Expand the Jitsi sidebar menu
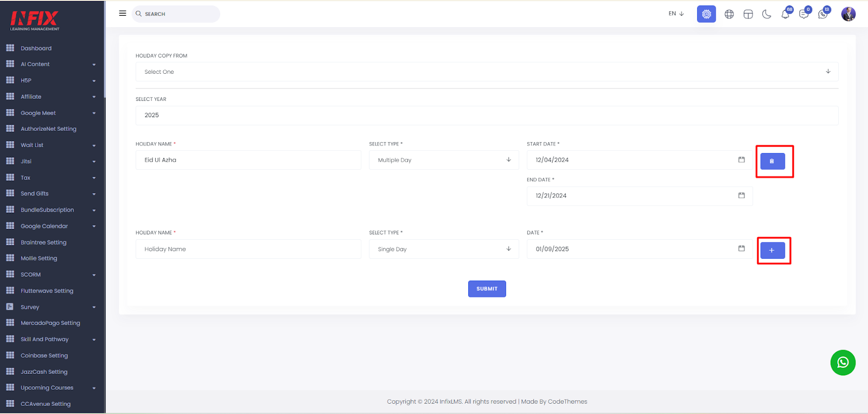868x414 pixels. (52, 161)
